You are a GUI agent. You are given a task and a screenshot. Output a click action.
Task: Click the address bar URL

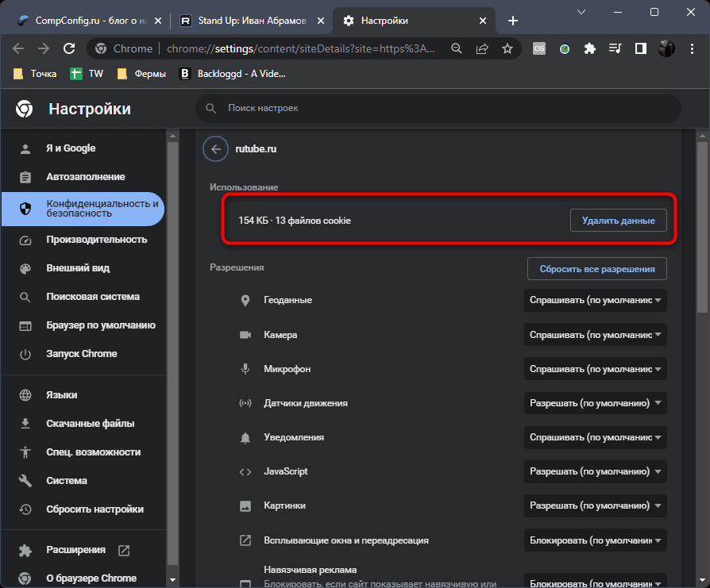pos(301,48)
